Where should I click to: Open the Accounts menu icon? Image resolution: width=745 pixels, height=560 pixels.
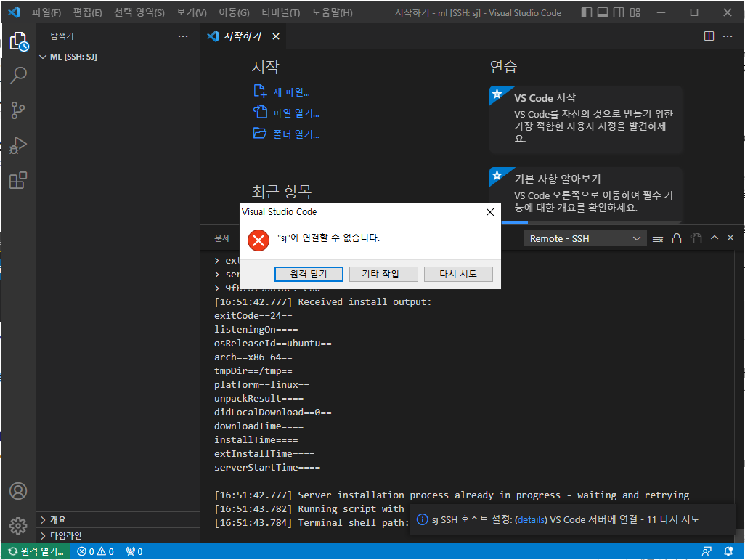tap(18, 491)
